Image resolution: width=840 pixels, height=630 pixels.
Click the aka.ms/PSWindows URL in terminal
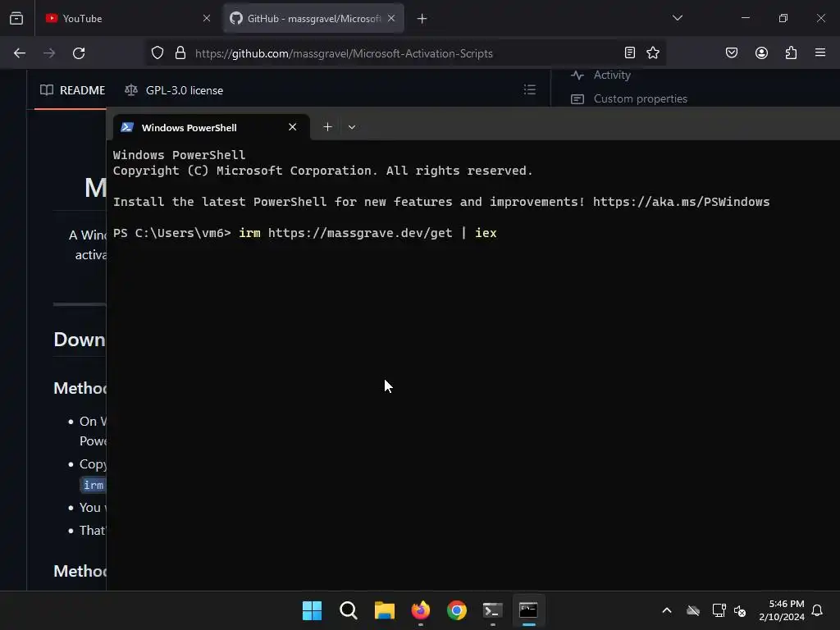tap(681, 202)
